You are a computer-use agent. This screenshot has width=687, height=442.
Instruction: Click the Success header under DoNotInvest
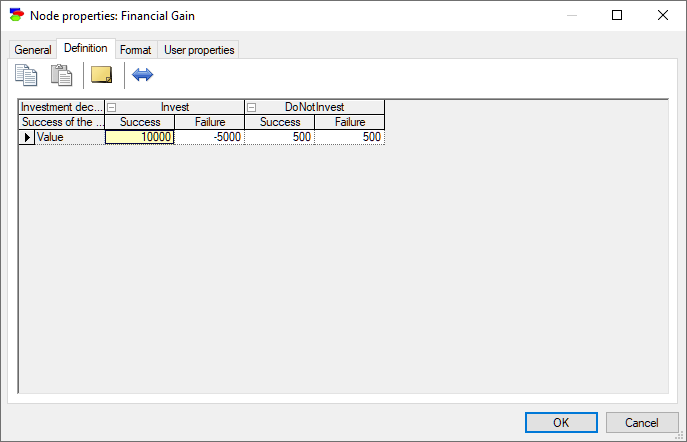(x=280, y=122)
